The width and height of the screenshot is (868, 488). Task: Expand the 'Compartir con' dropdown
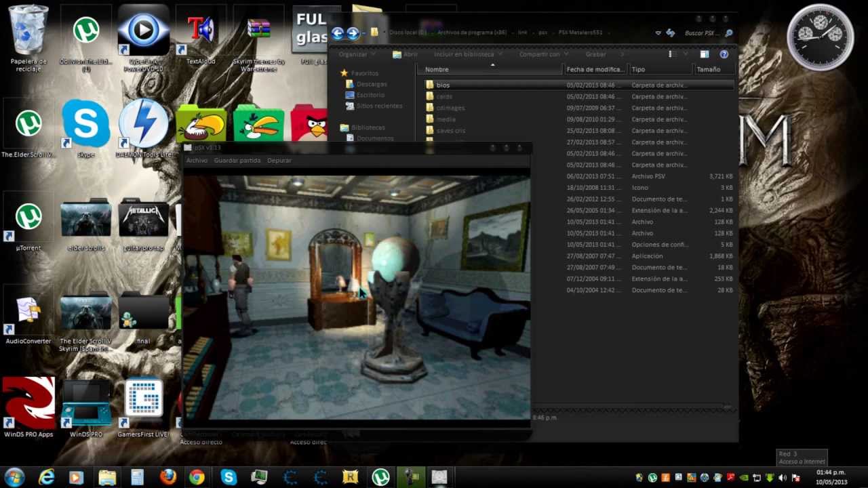[x=544, y=54]
